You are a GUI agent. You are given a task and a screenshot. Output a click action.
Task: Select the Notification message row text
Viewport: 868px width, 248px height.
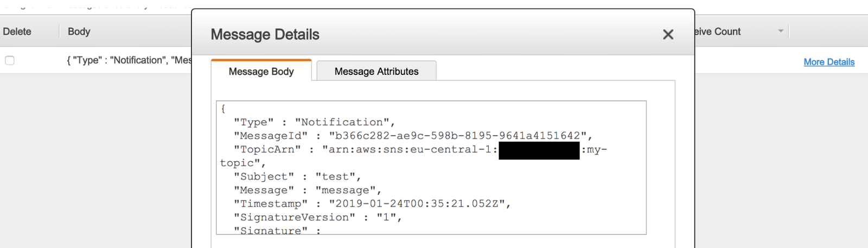pyautogui.click(x=129, y=60)
